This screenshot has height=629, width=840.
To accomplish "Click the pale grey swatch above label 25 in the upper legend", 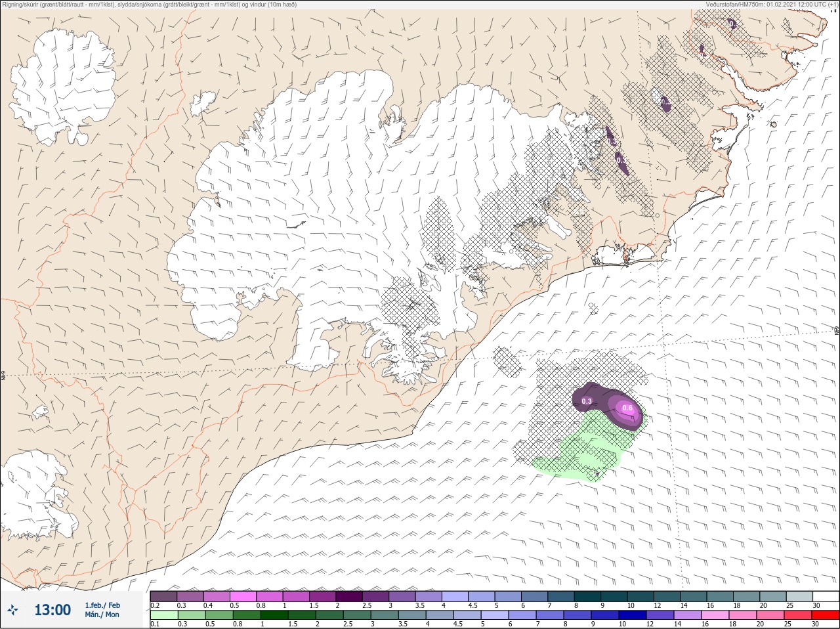I will pyautogui.click(x=799, y=596).
